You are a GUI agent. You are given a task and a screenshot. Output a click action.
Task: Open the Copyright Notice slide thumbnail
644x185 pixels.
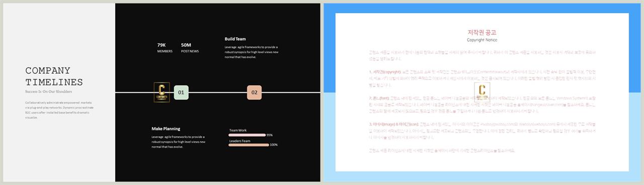point(482,92)
